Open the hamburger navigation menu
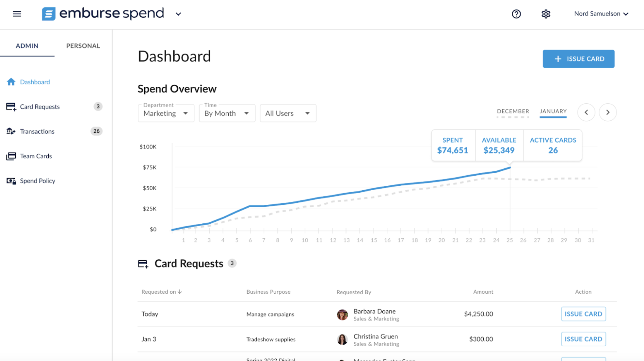This screenshot has width=644, height=361. (17, 14)
